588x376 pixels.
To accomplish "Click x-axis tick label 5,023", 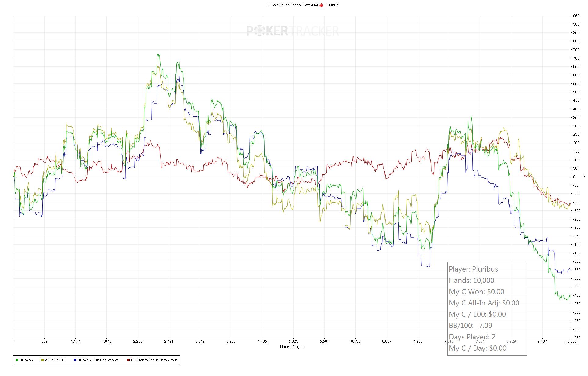I will [293, 341].
